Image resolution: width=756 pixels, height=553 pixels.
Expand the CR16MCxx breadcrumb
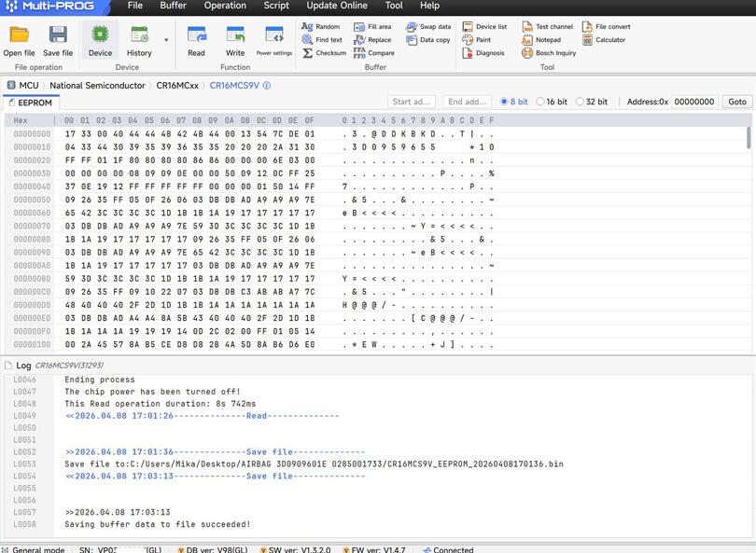tap(177, 85)
